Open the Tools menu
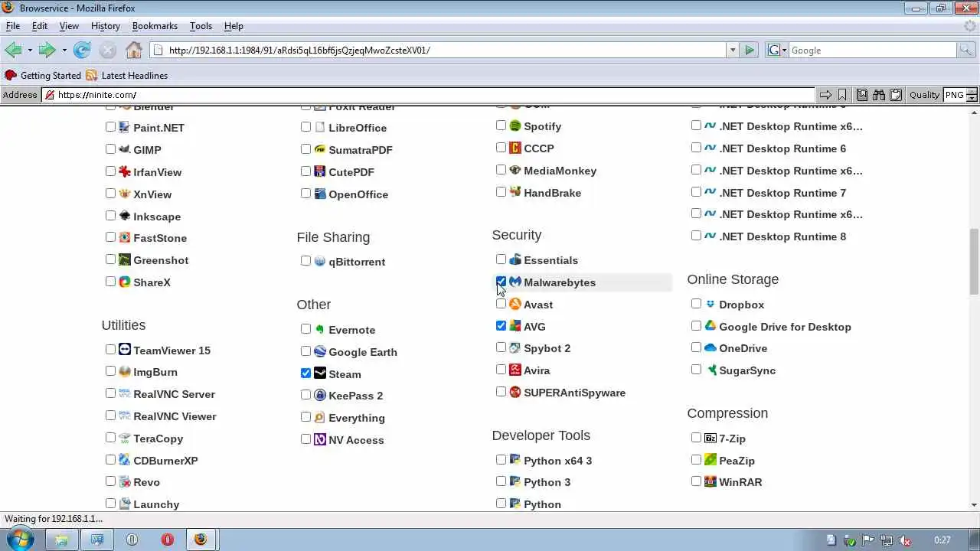980x551 pixels. [201, 26]
